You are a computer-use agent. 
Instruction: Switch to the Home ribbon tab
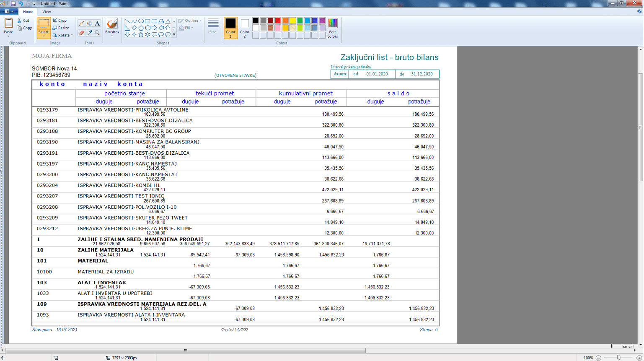pos(28,12)
